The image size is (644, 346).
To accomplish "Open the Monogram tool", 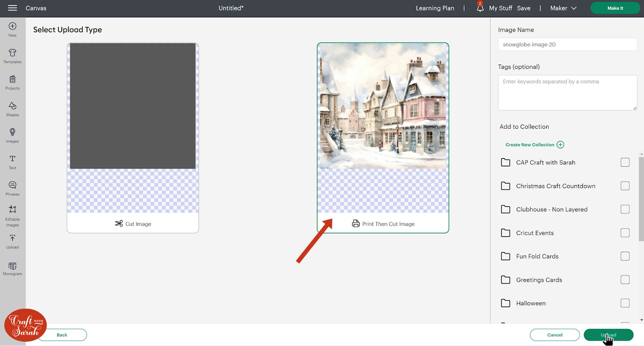I will 12,269.
